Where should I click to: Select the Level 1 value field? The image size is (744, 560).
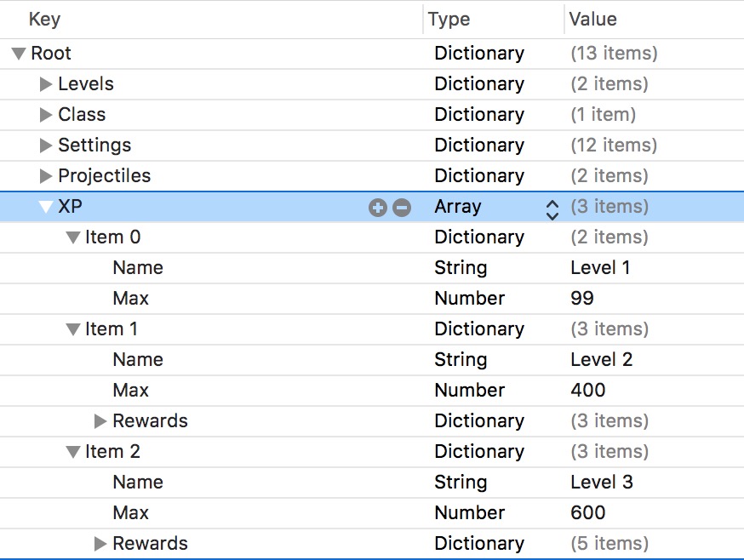tap(600, 268)
